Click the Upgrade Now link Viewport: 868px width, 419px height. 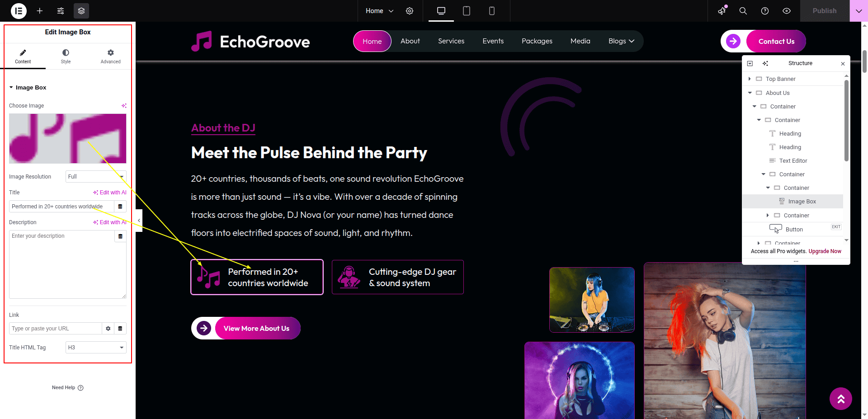click(825, 251)
